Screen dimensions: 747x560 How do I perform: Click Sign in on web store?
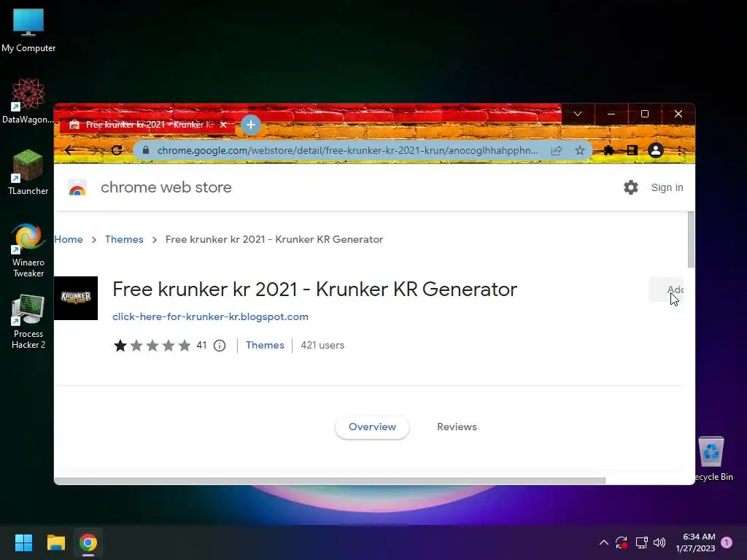(x=667, y=187)
